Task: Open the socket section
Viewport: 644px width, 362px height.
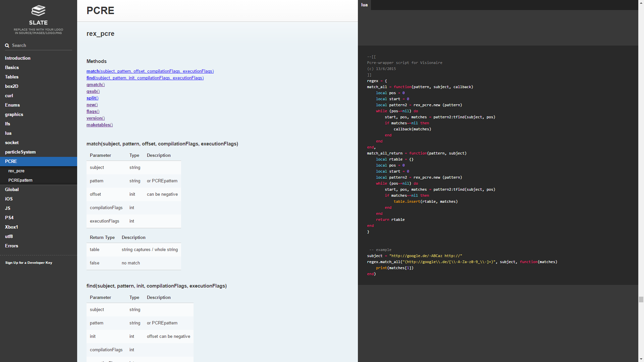Action: tap(39, 142)
